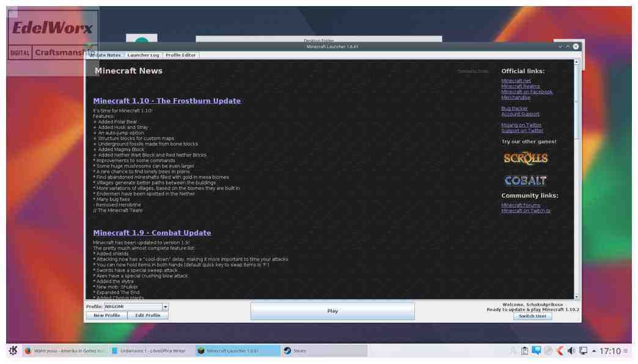Focus the Minecraft Launcher taskbar entry
The image size is (638, 364).
pos(238,351)
